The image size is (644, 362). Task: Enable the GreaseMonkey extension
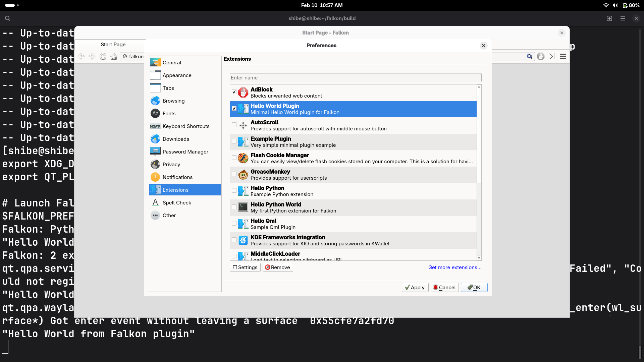234,174
